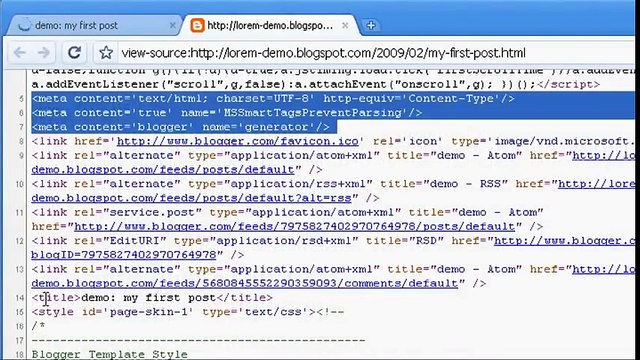Open the 5680845552290359093 comments/default feed link
The image size is (640, 360).
coord(244,283)
